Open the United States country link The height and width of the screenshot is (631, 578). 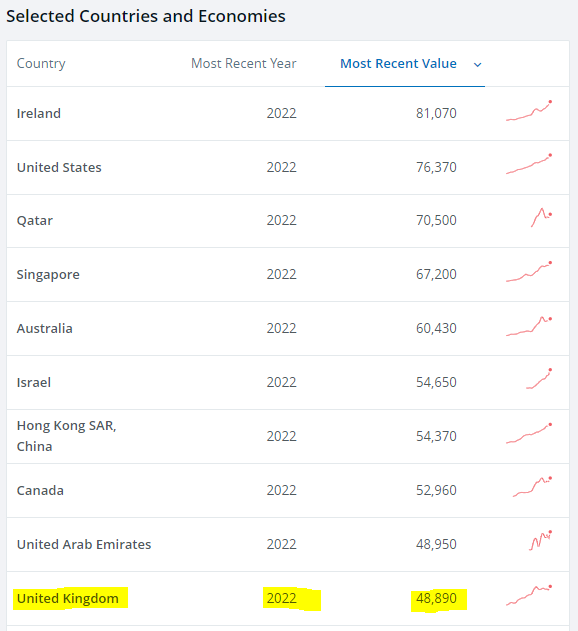tap(59, 167)
